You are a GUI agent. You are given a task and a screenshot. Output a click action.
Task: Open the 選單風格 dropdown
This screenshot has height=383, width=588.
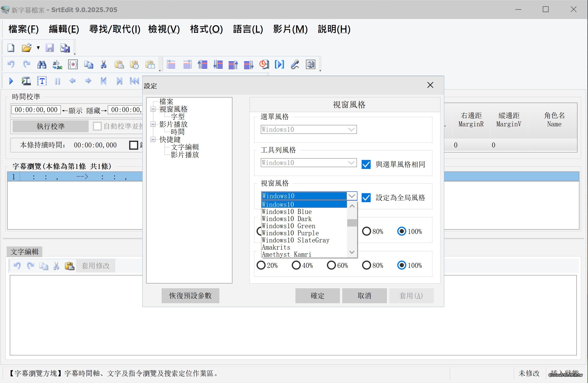pyautogui.click(x=308, y=129)
